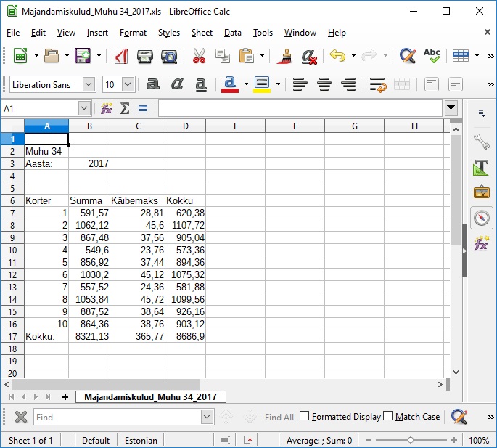Zoom in using status bar plus
497x448 pixels.
click(x=454, y=440)
